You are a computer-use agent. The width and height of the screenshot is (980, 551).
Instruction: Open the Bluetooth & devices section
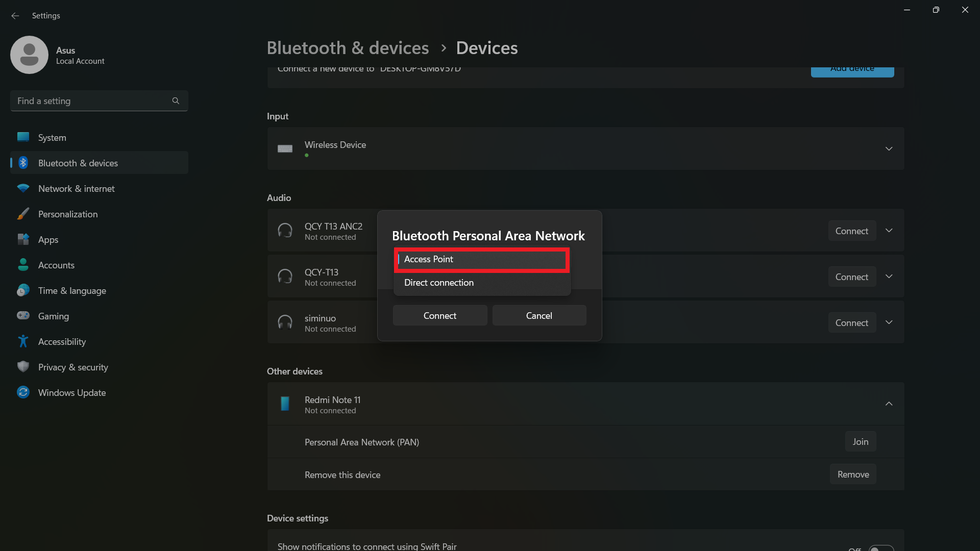[x=99, y=163]
